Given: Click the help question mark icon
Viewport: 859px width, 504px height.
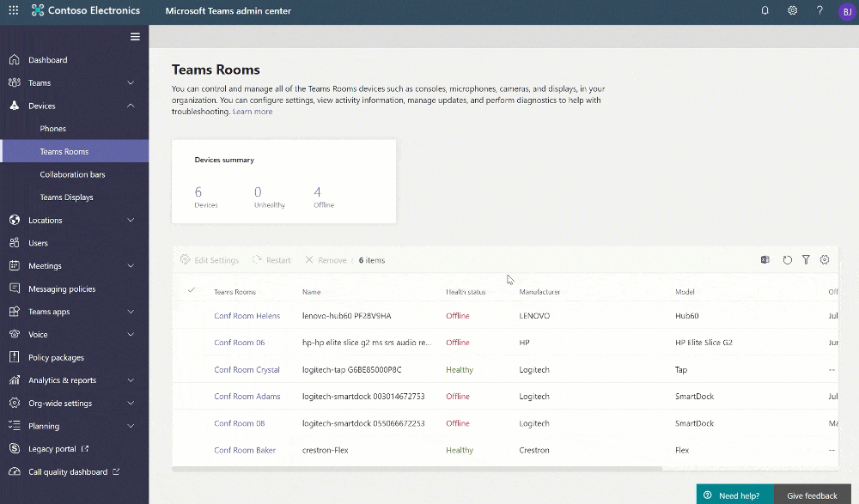Looking at the screenshot, I should click(819, 11).
